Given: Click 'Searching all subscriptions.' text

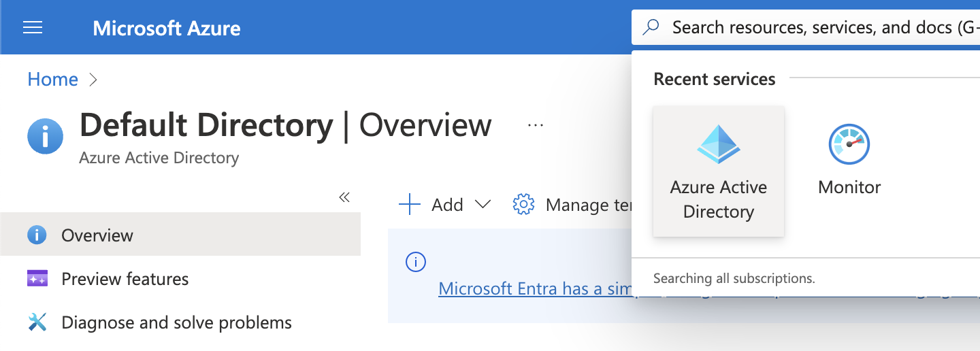Looking at the screenshot, I should pos(734,278).
